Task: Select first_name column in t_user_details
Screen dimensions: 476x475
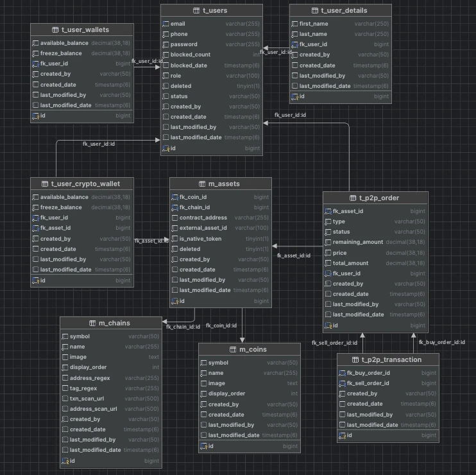Action: (x=314, y=24)
